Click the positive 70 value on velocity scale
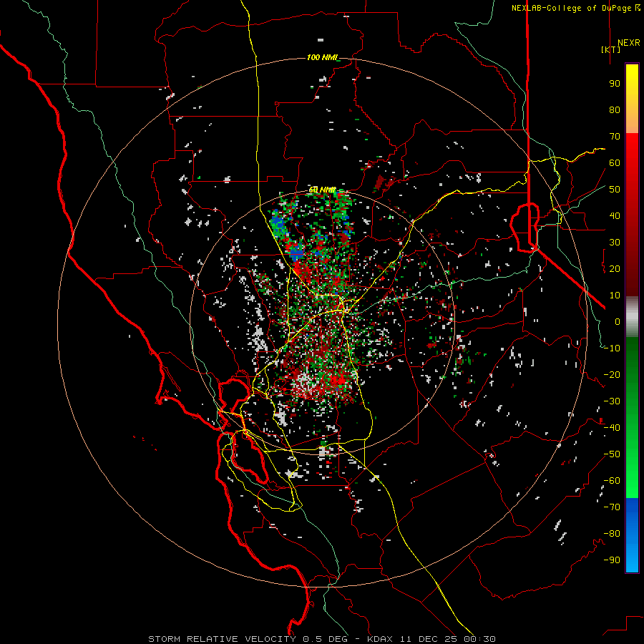Screen dimensions: 644x644 click(x=615, y=137)
